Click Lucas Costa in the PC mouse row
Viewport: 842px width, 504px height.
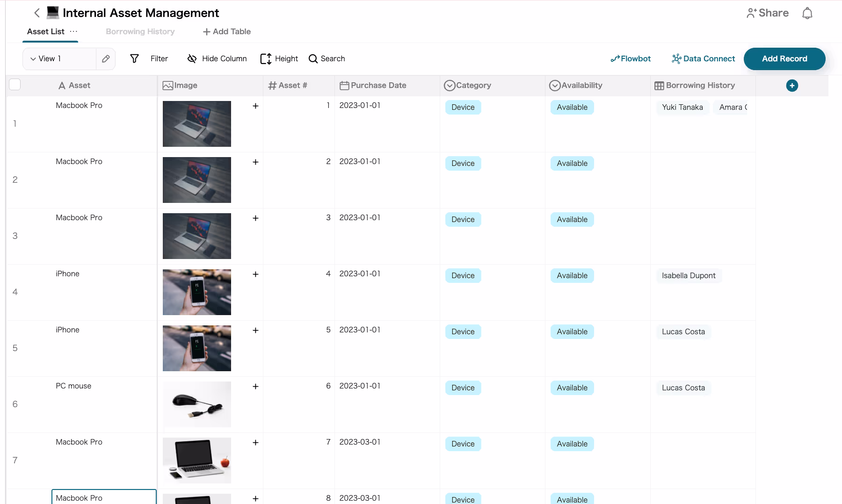point(683,388)
